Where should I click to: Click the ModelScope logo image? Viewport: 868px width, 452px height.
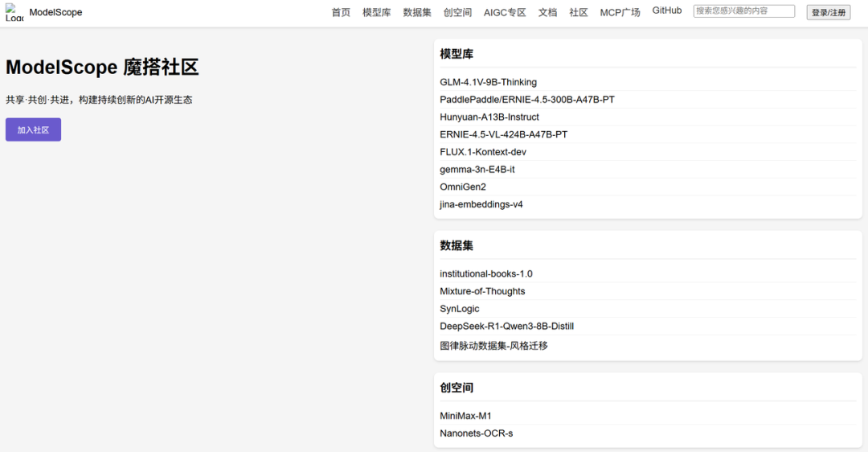pyautogui.click(x=14, y=12)
